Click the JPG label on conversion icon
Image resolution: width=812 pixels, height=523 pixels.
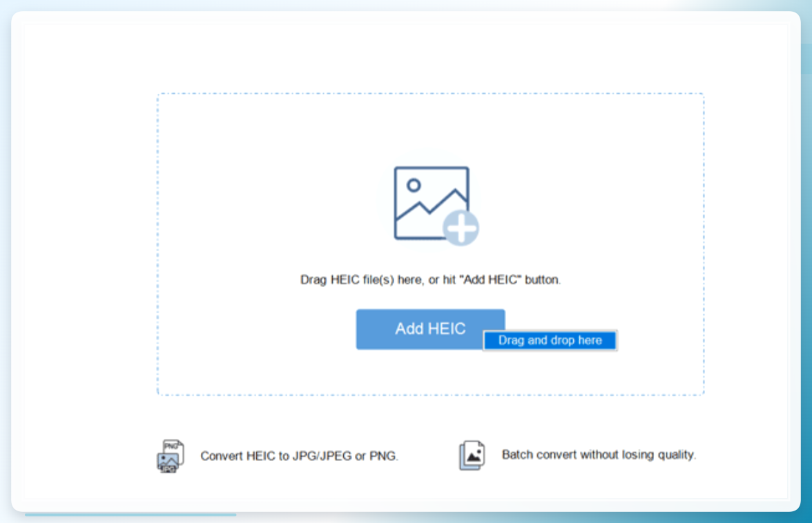click(x=168, y=469)
